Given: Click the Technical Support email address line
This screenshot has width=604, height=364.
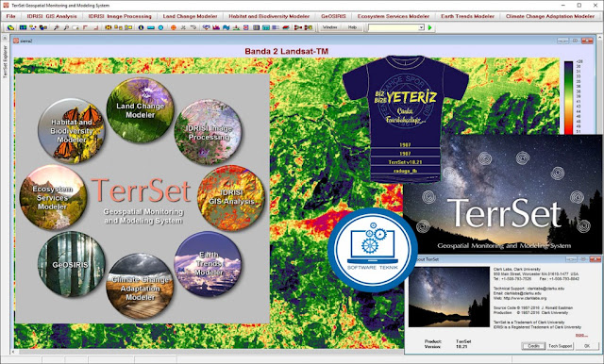Looking at the screenshot, I should click(x=528, y=289).
